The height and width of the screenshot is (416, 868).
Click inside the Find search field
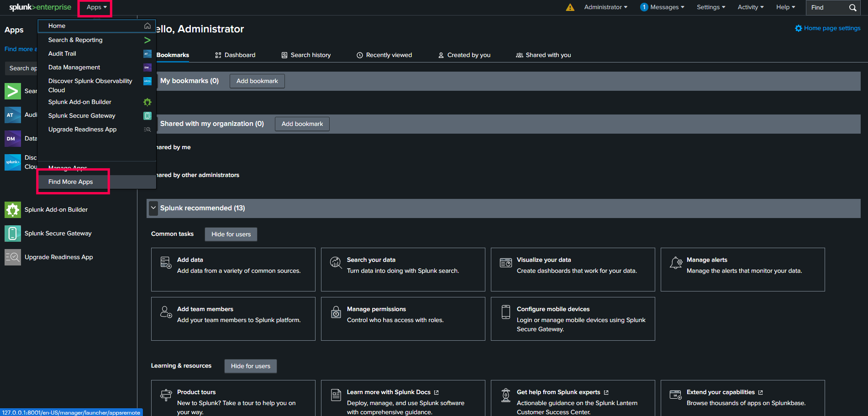826,7
